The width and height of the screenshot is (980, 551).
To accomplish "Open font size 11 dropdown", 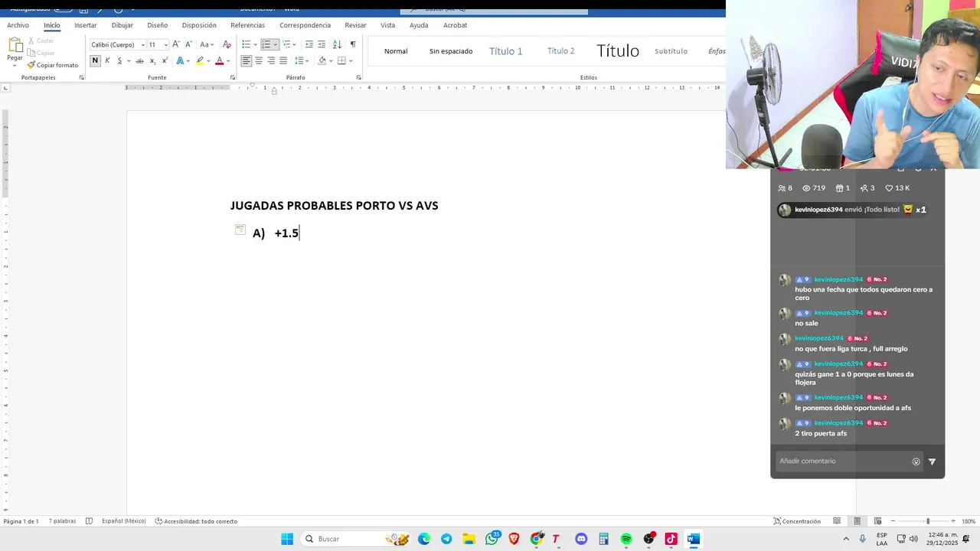I will (x=165, y=45).
